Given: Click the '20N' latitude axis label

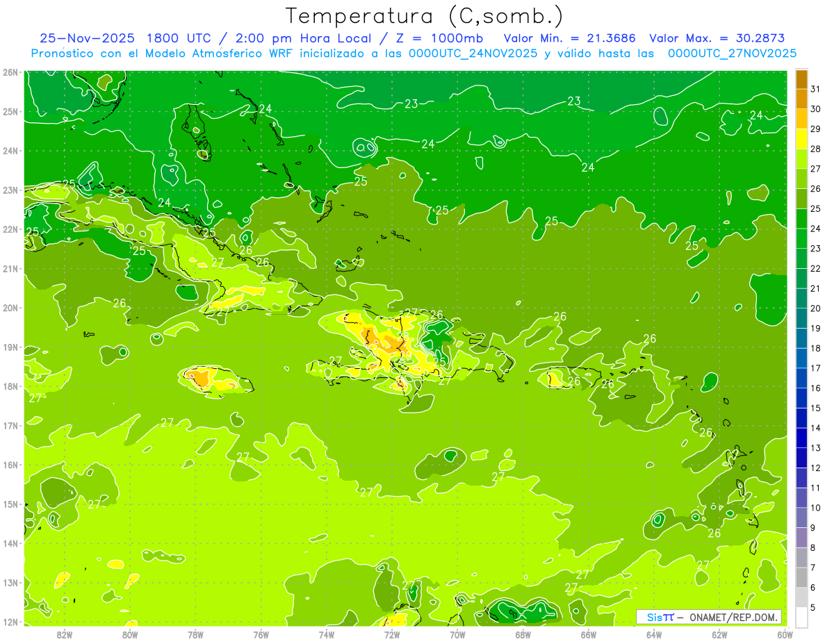Looking at the screenshot, I should [10, 308].
